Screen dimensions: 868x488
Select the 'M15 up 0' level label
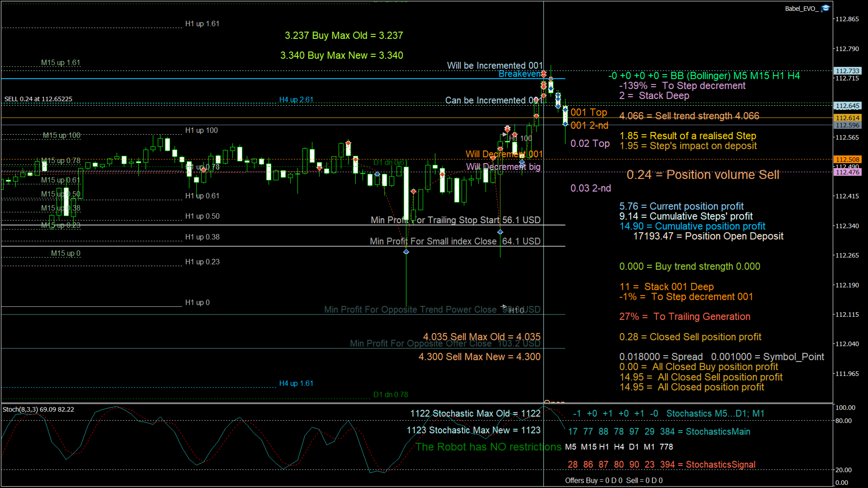pos(66,253)
